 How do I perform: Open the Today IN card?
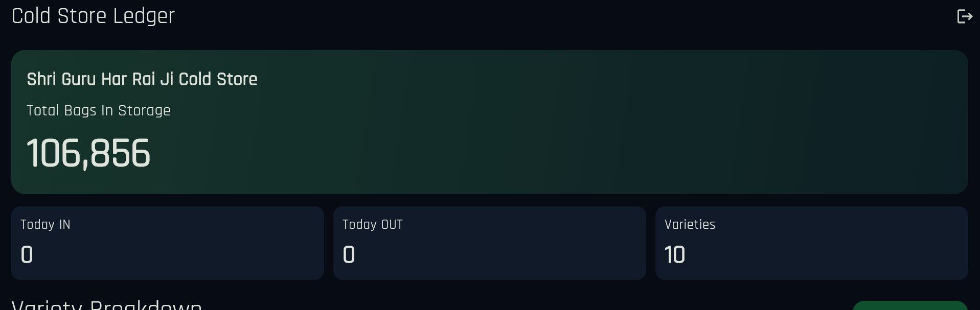(168, 243)
